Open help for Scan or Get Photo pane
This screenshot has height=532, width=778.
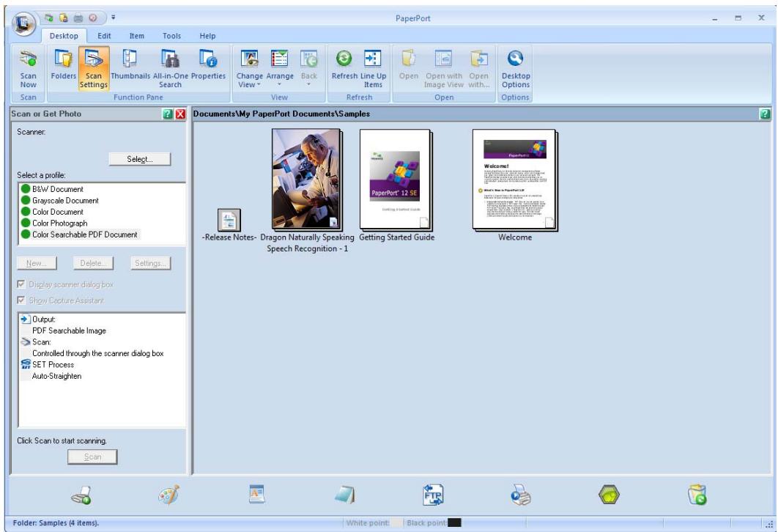168,114
